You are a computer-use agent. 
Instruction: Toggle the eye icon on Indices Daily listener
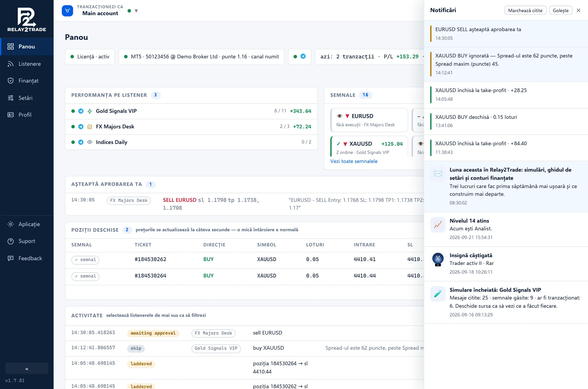pyautogui.click(x=90, y=142)
